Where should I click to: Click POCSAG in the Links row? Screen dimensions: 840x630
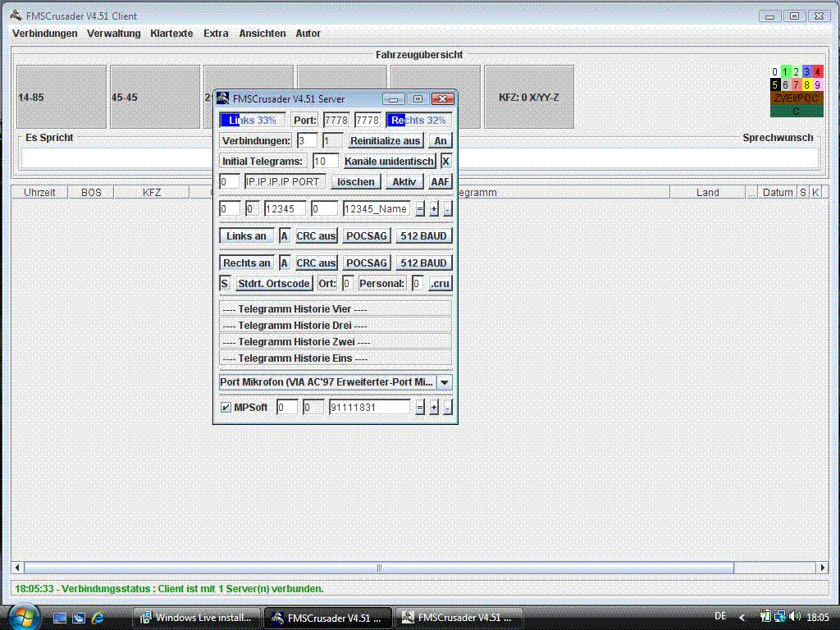(367, 235)
